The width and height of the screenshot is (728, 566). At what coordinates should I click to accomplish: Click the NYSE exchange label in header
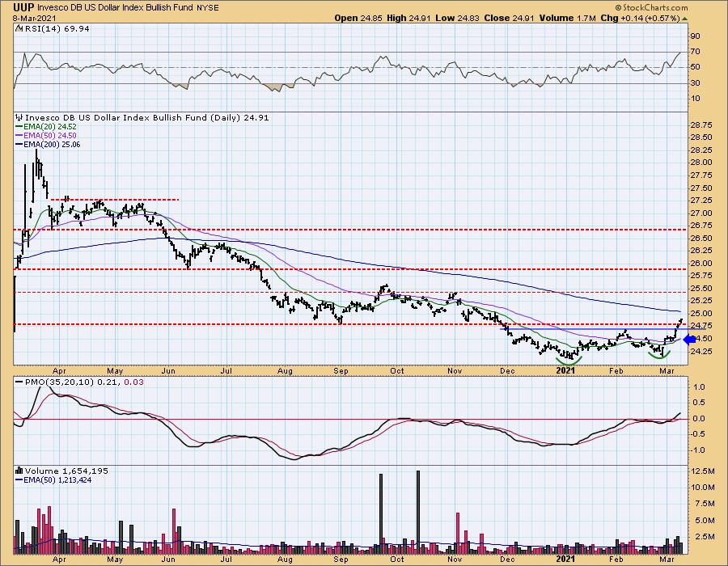point(206,8)
